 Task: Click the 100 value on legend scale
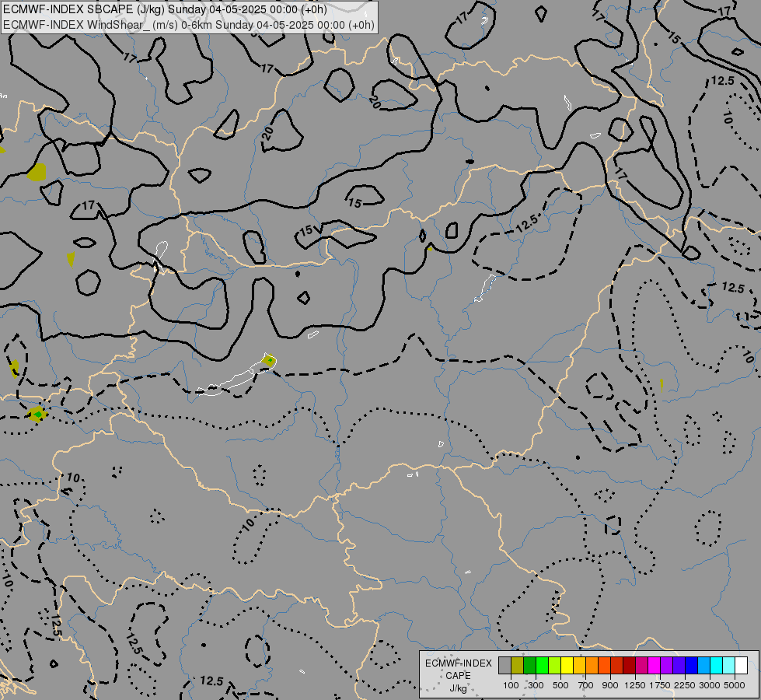tap(511, 685)
